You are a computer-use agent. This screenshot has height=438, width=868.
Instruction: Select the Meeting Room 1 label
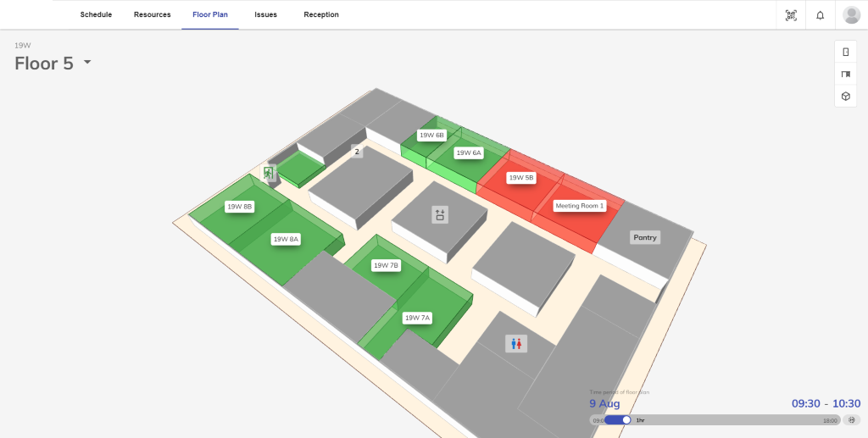[579, 206]
